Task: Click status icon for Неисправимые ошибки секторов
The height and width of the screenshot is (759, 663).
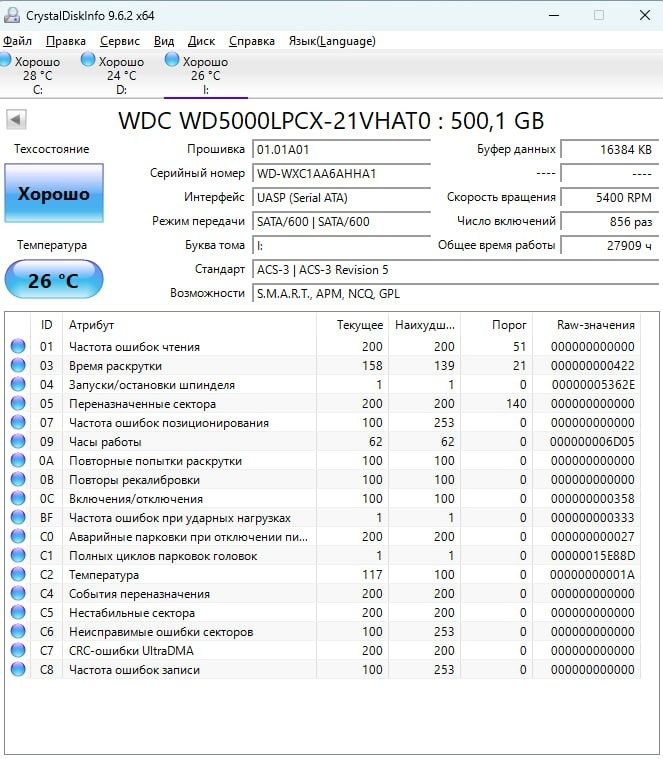Action: pos(18,632)
